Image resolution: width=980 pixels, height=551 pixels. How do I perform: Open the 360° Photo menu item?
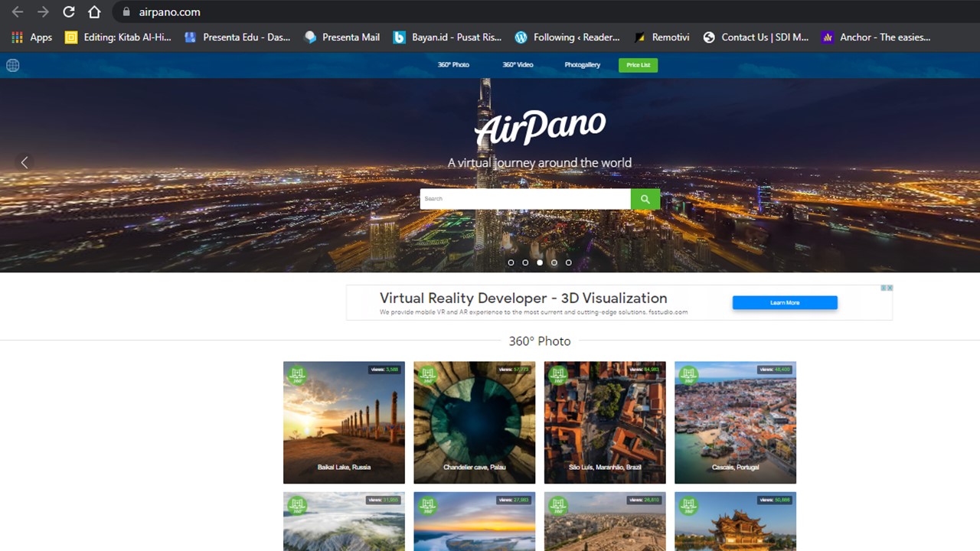point(453,65)
